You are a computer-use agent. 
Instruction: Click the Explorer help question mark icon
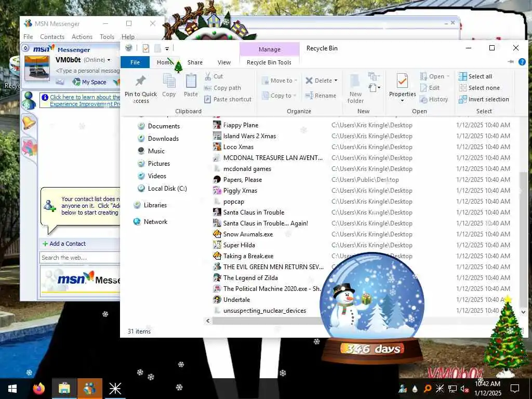522,62
